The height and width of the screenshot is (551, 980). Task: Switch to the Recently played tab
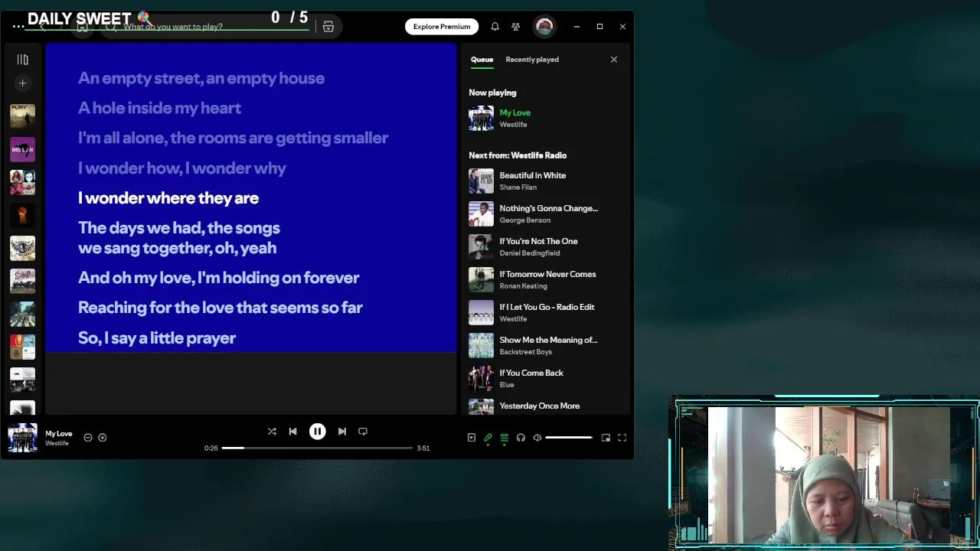(532, 60)
